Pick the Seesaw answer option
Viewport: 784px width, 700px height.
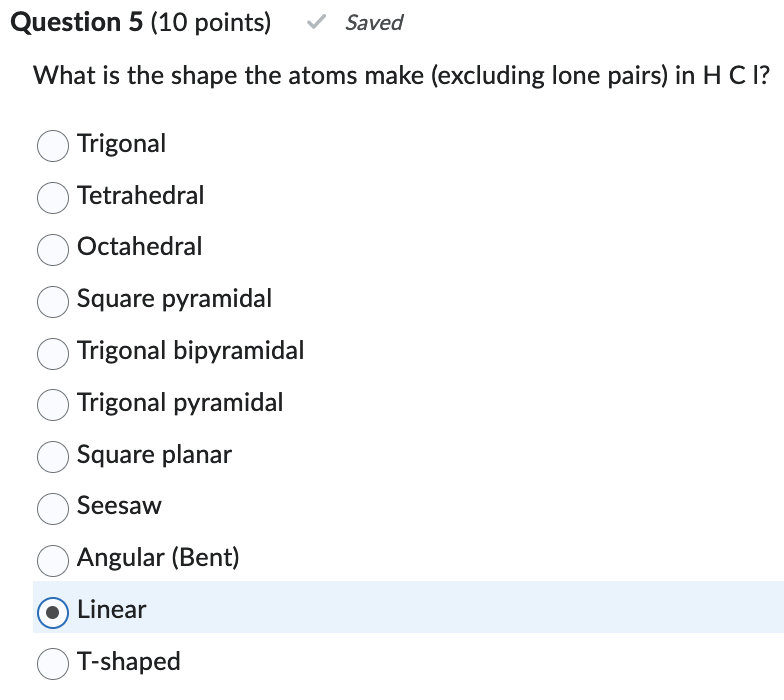53,509
